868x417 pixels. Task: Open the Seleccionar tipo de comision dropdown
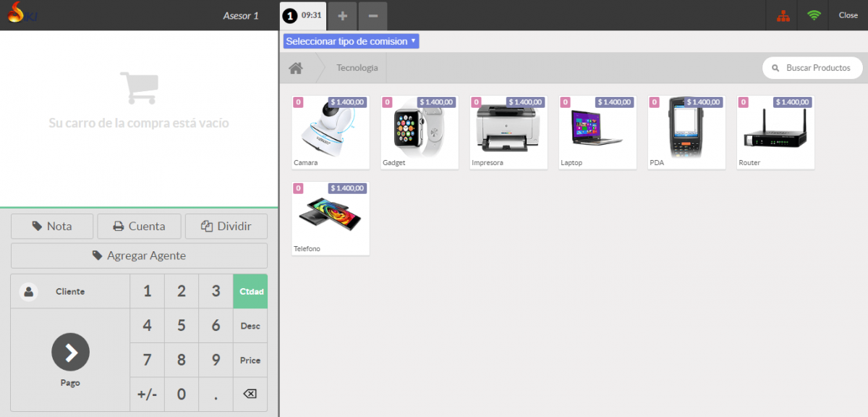point(351,41)
